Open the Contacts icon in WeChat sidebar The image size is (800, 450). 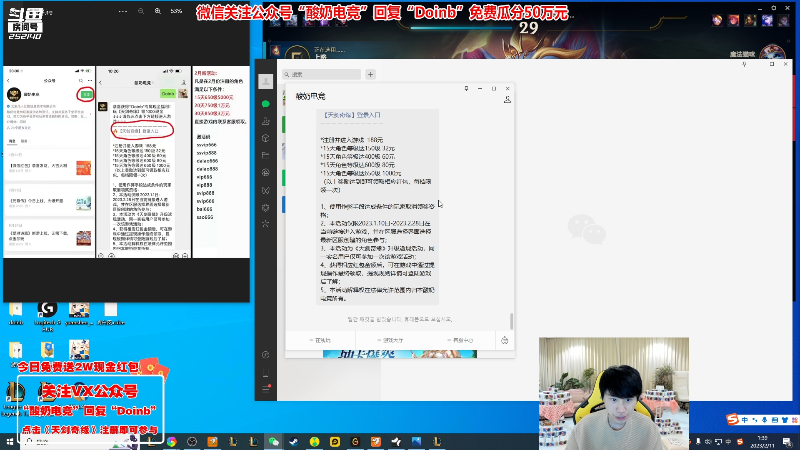[266, 121]
